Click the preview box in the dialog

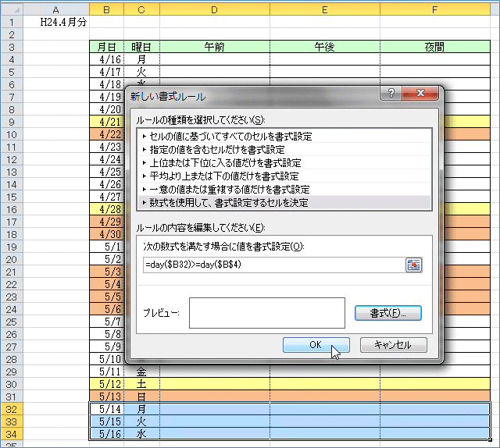[267, 313]
